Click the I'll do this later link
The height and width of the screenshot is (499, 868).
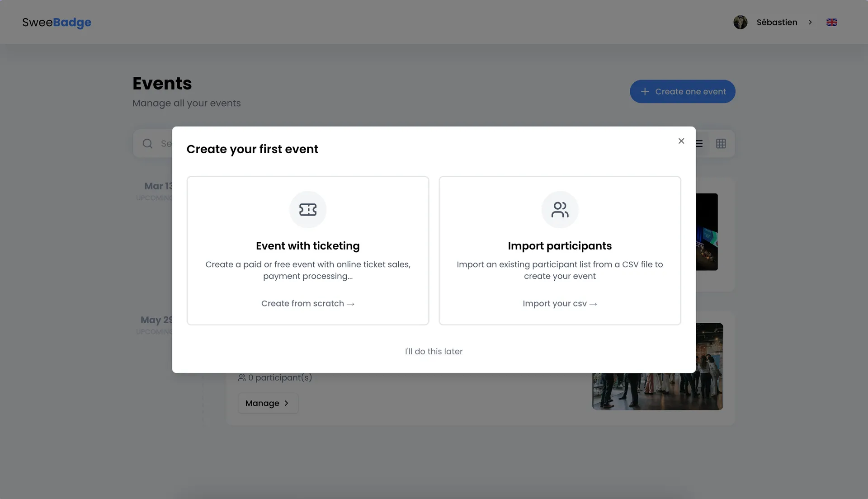434,351
